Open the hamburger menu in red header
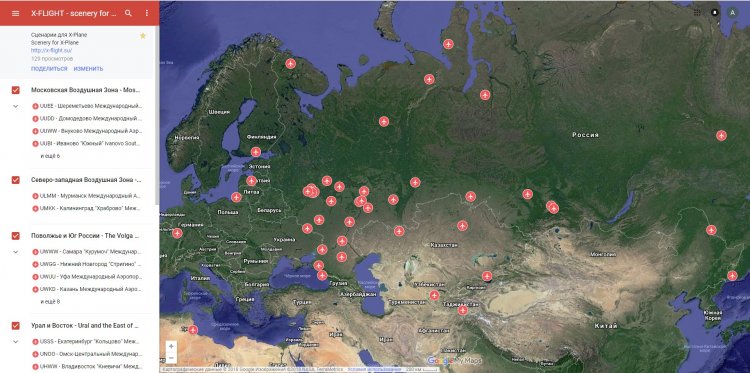The image size is (750, 373). click(15, 13)
